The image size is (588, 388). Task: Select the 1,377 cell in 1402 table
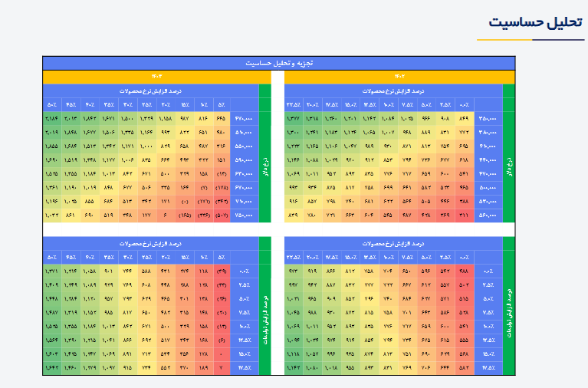click(294, 119)
